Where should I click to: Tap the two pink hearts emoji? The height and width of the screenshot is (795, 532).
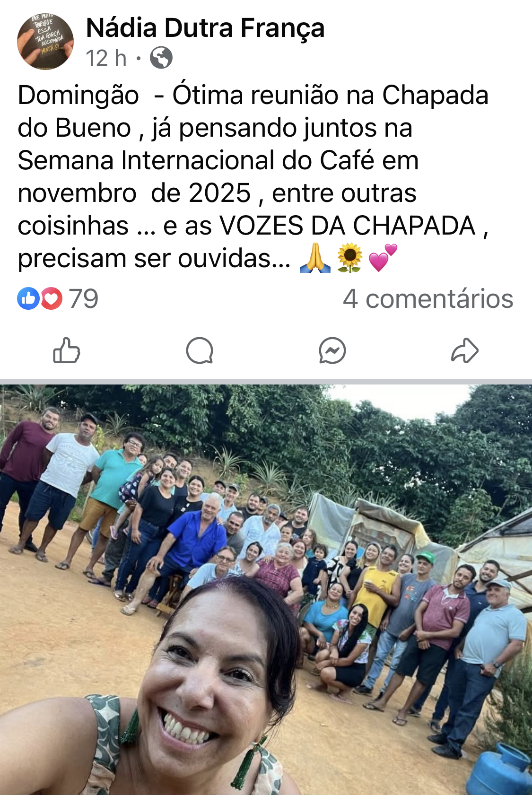pos(383,258)
